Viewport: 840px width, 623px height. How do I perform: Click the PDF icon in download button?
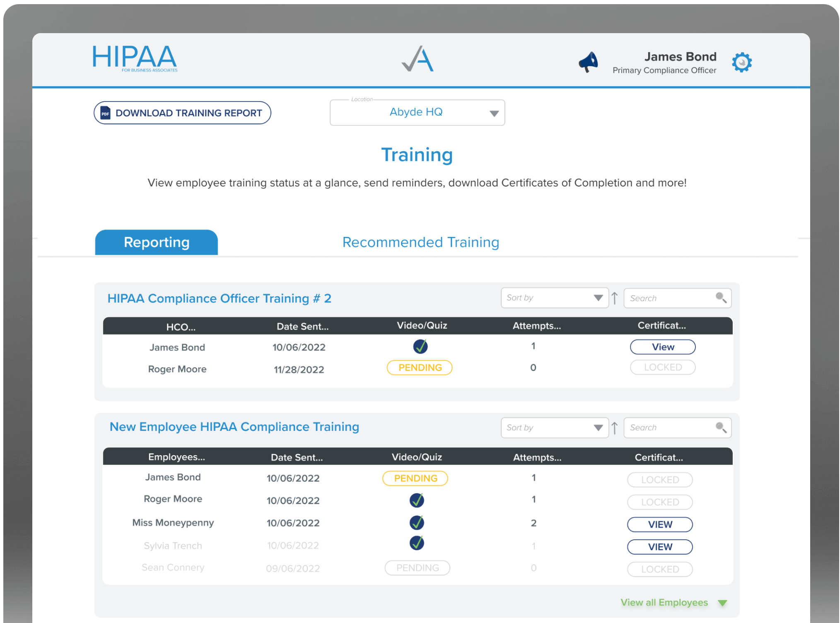coord(106,113)
